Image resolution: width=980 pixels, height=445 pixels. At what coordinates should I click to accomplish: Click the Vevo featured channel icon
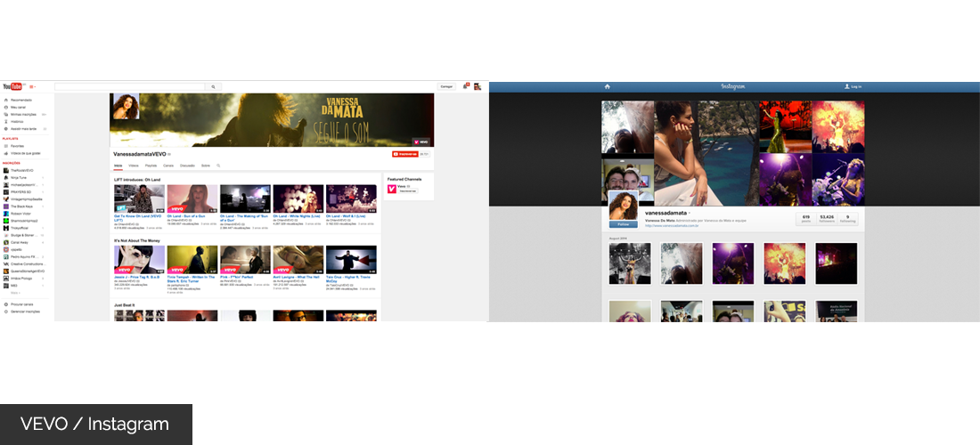[391, 188]
